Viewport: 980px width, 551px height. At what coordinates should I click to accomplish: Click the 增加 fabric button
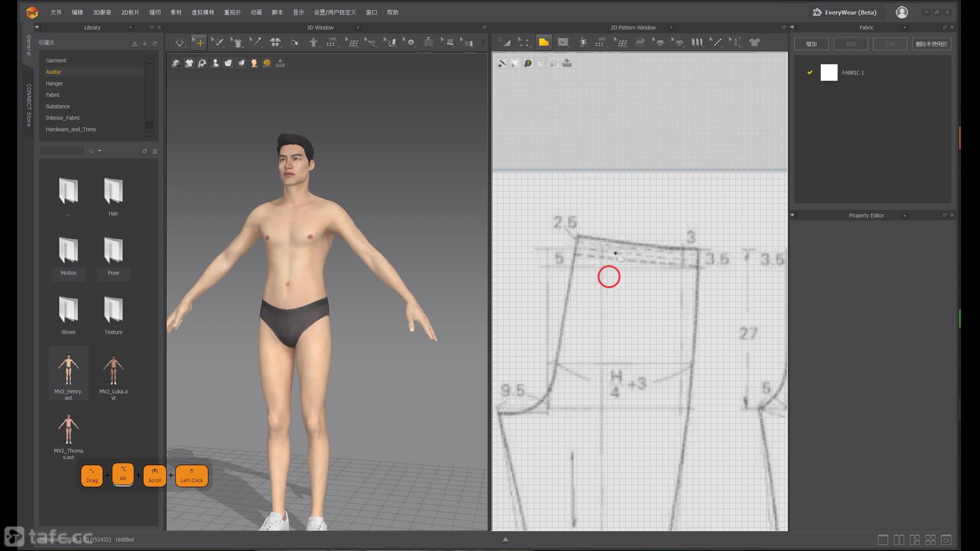click(x=811, y=44)
